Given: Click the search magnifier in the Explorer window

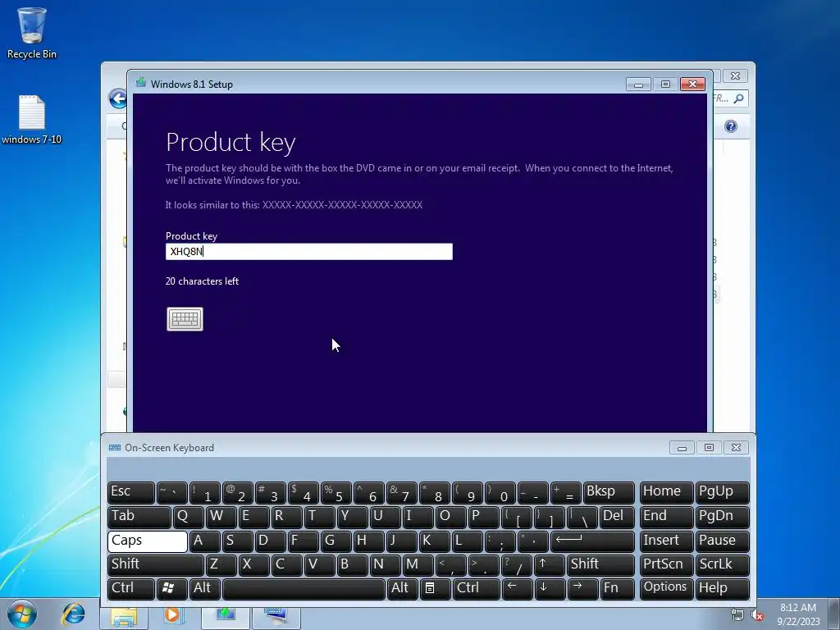Looking at the screenshot, I should coord(739,98).
